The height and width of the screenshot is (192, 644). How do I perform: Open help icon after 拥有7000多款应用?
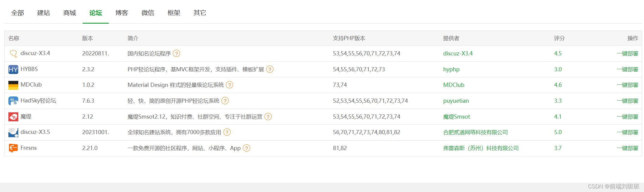tap(227, 132)
